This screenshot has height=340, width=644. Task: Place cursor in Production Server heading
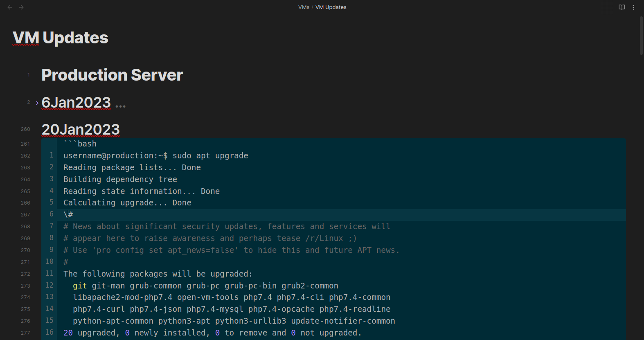click(112, 75)
